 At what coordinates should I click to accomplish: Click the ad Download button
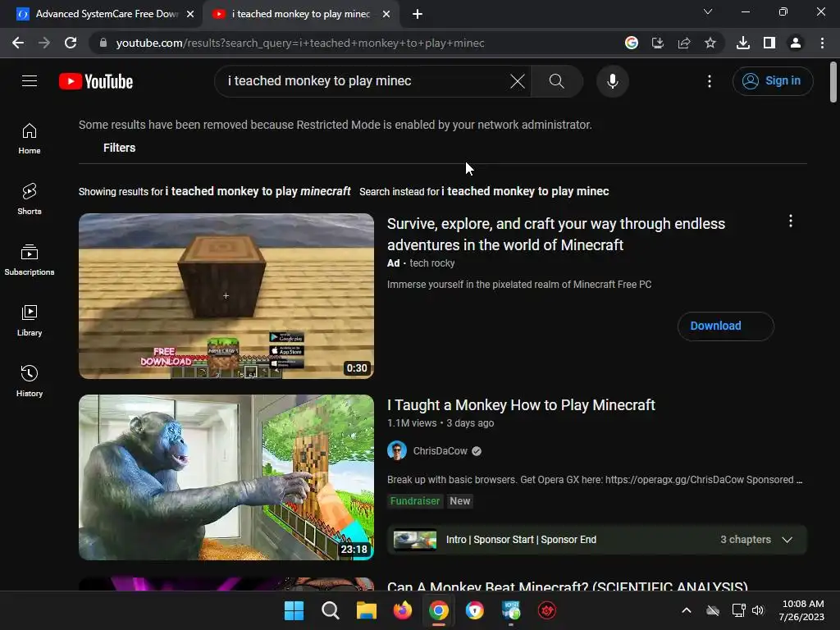click(725, 326)
